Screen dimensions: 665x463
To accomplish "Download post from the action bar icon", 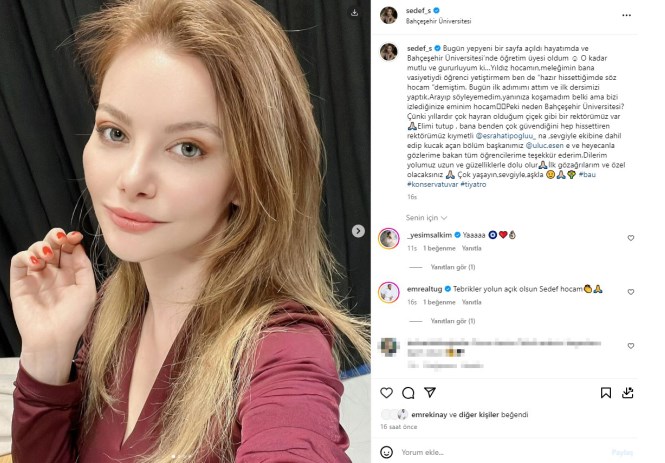I will coord(628,393).
